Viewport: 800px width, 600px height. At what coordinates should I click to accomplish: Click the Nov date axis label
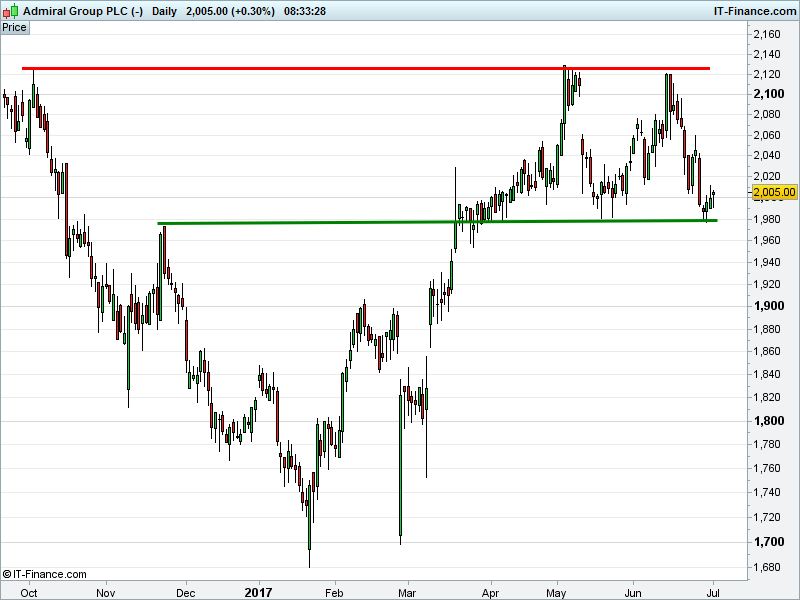pyautogui.click(x=106, y=593)
